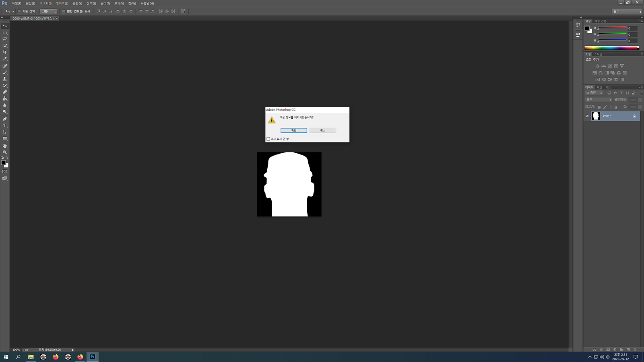Select the Rectangular Marquee tool
Viewport: 644px width, 362px height.
5,32
